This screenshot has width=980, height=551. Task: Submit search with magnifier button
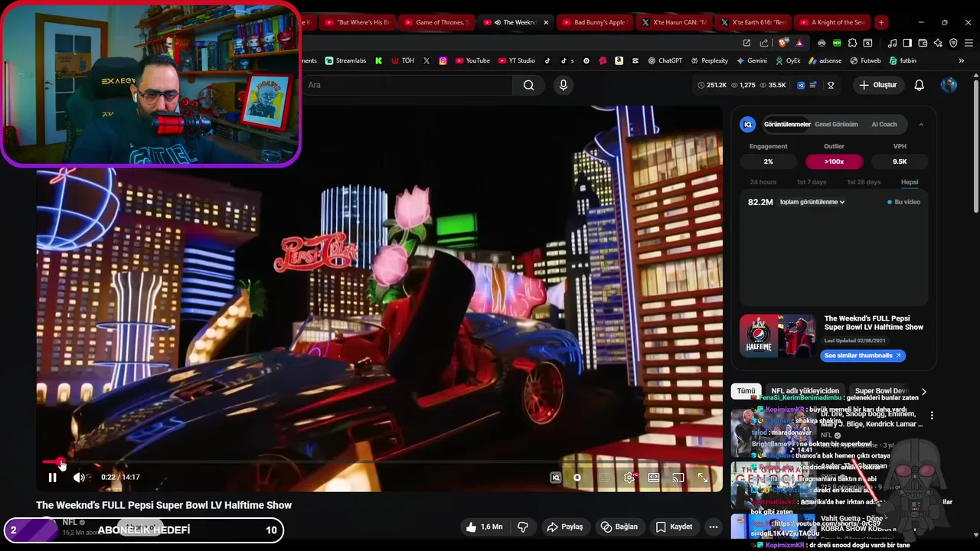[529, 85]
